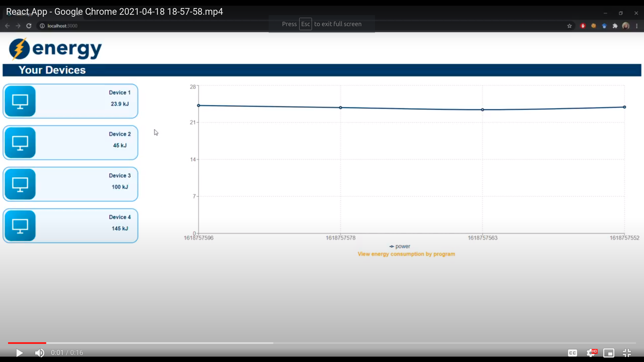
Task: Play the video
Action: (19, 353)
